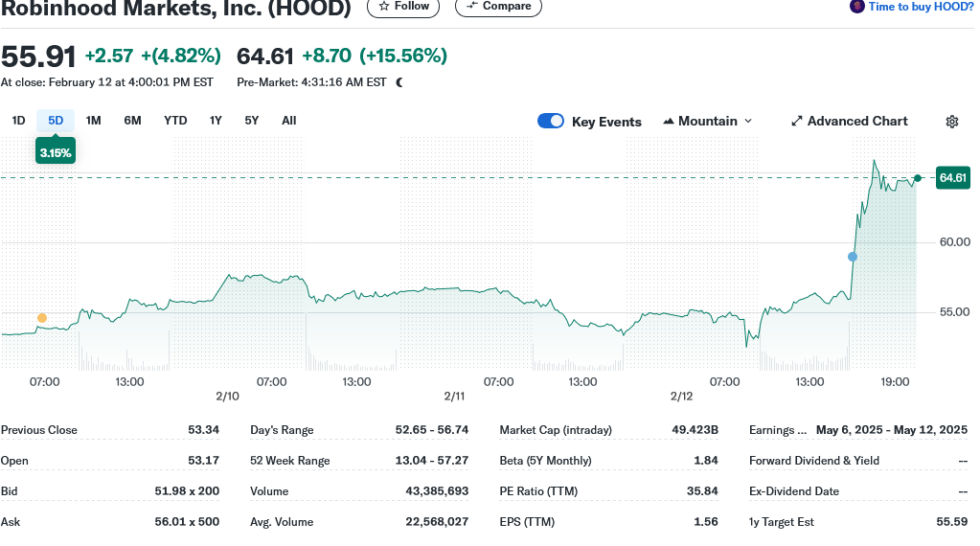
Task: Open the 'Time to buy HOOD?' link
Action: click(x=921, y=7)
